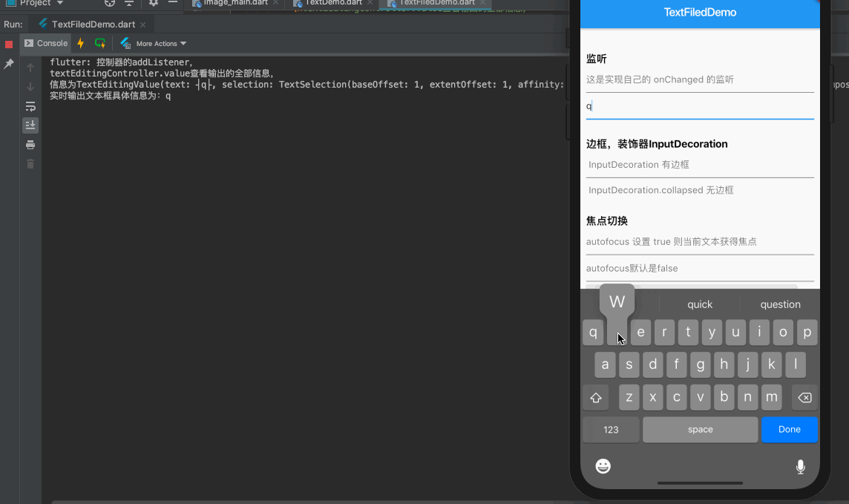Image resolution: width=849 pixels, height=504 pixels.
Task: Tap the p key on keyboard
Action: pos(807,333)
